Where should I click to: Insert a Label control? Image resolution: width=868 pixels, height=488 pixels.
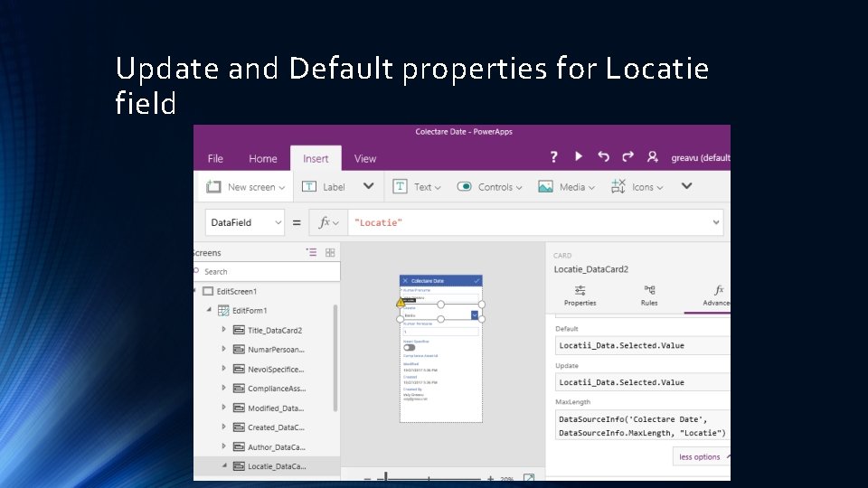coord(324,187)
